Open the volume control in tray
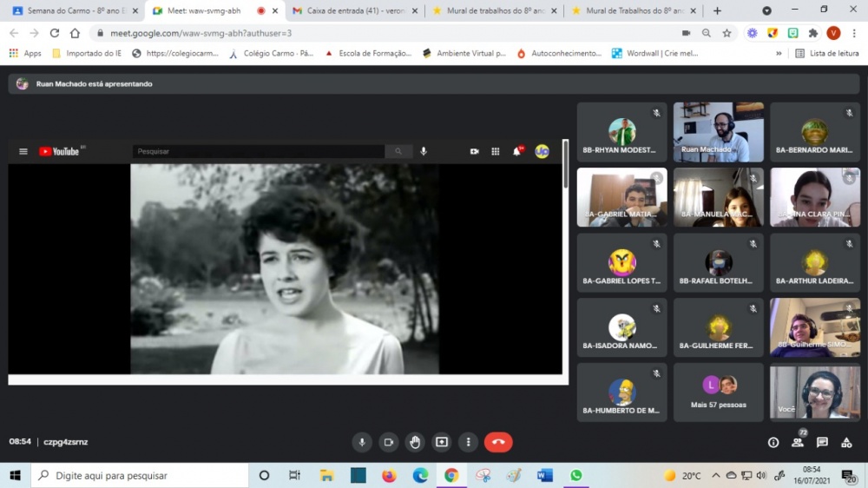Viewport: 868px width, 488px height. pos(762,475)
